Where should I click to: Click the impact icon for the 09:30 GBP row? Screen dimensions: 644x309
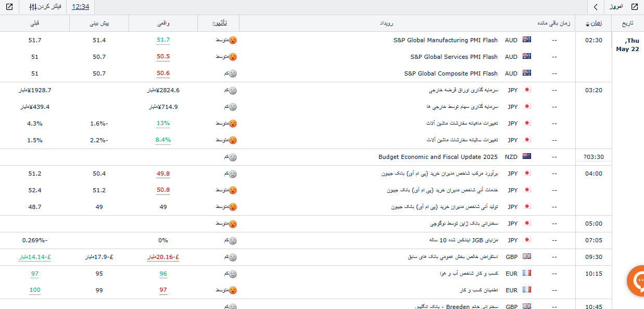233,257
